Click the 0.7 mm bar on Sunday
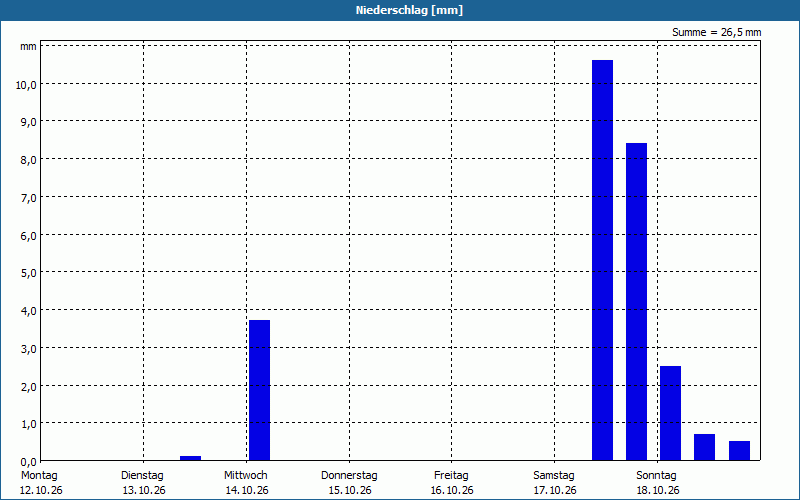Image resolution: width=800 pixels, height=500 pixels. pyautogui.click(x=705, y=447)
